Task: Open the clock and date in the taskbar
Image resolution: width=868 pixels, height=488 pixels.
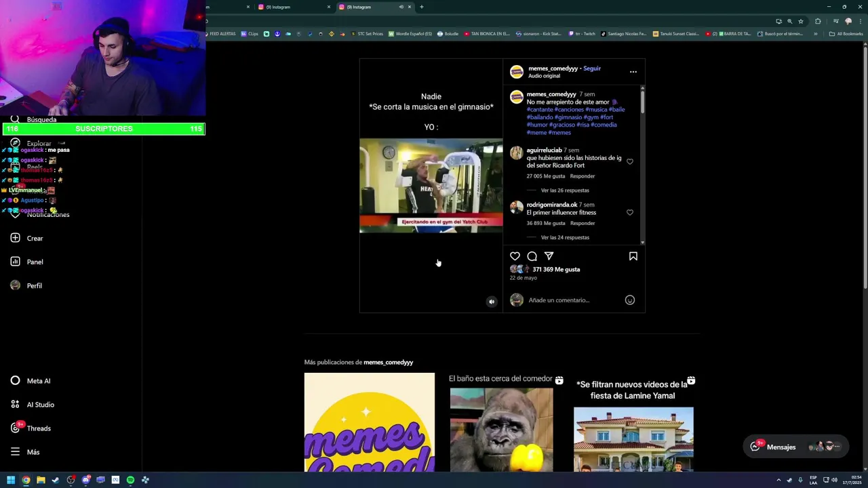Action: (852, 480)
